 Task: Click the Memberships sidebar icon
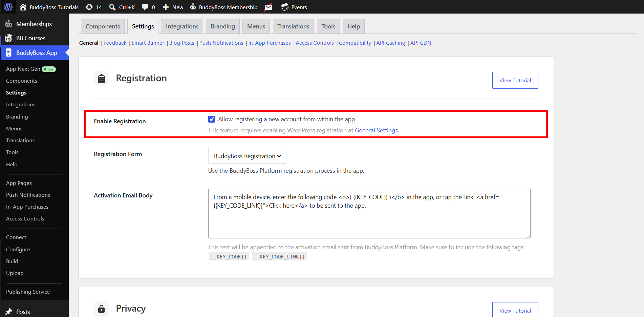pos(9,24)
